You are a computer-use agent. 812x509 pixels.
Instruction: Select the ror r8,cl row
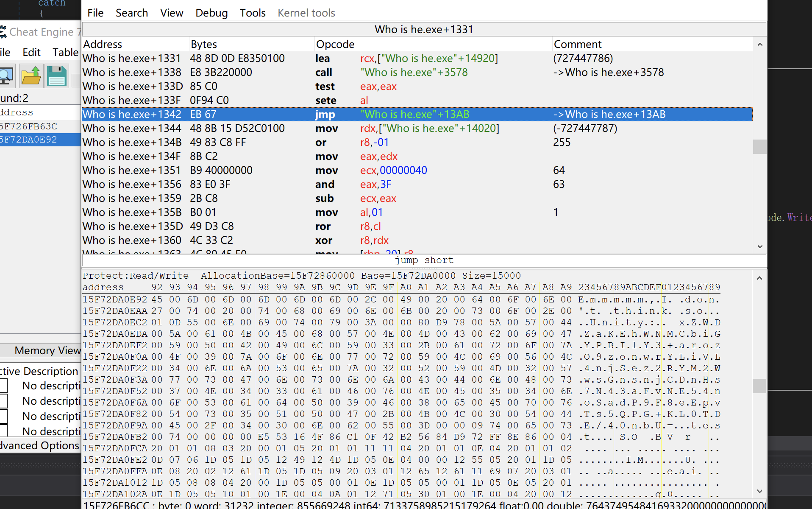[x=417, y=226]
